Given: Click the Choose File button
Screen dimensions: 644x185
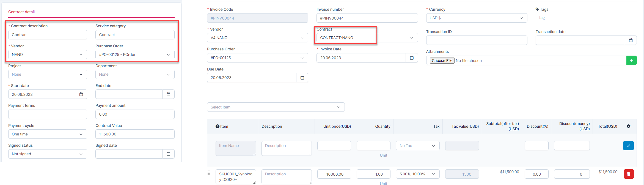Looking at the screenshot, I should [x=442, y=61].
